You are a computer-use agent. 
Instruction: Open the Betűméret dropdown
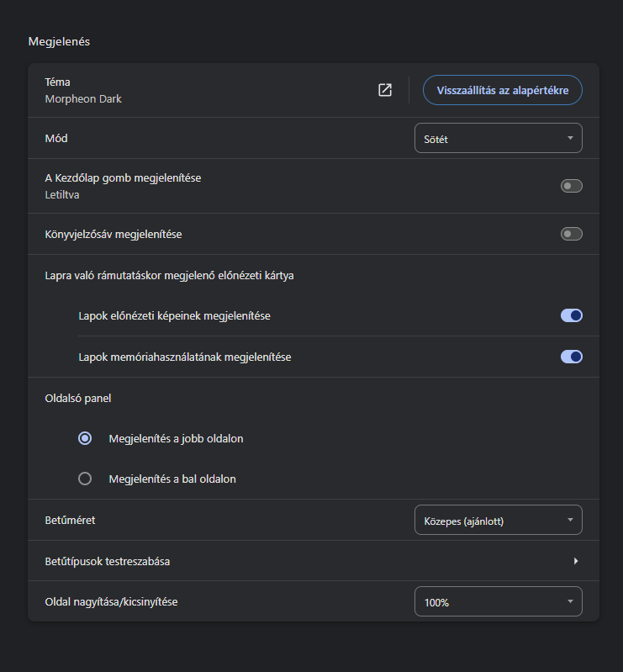[499, 520]
